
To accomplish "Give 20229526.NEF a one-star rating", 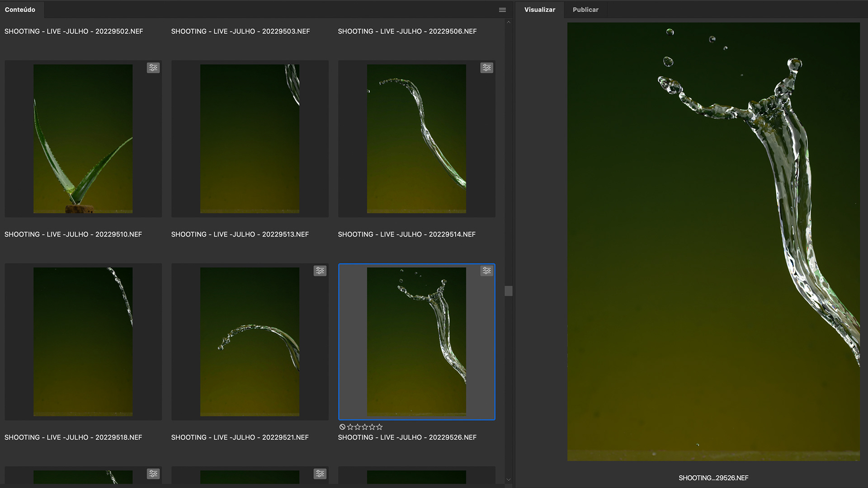I will point(350,427).
